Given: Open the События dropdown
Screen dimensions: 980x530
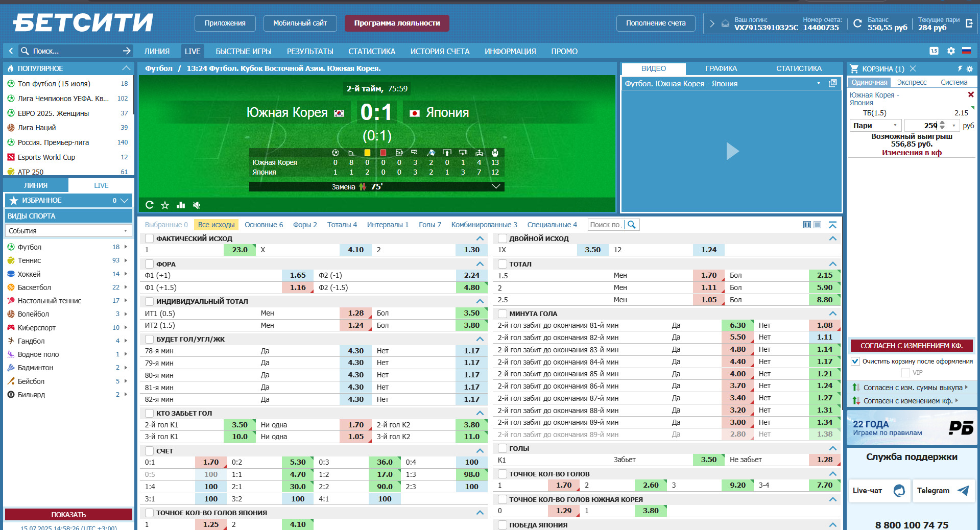Looking at the screenshot, I should (x=69, y=231).
